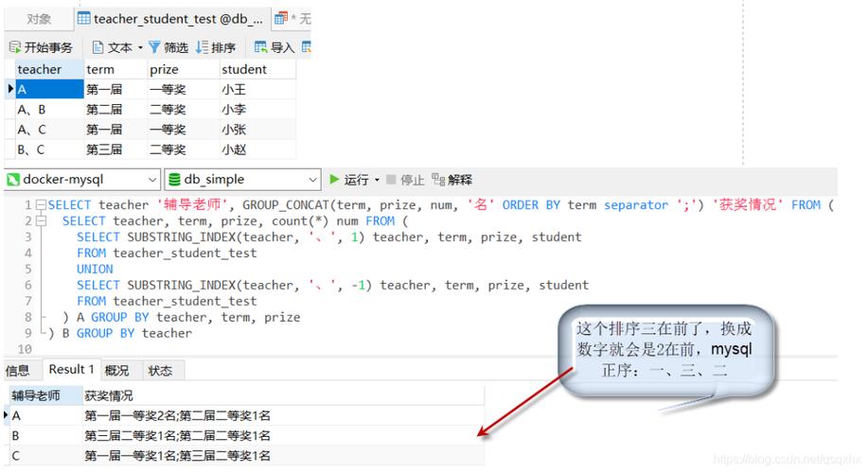Switch to the Objects (对象) tab
The height and width of the screenshot is (473, 868).
(x=39, y=19)
